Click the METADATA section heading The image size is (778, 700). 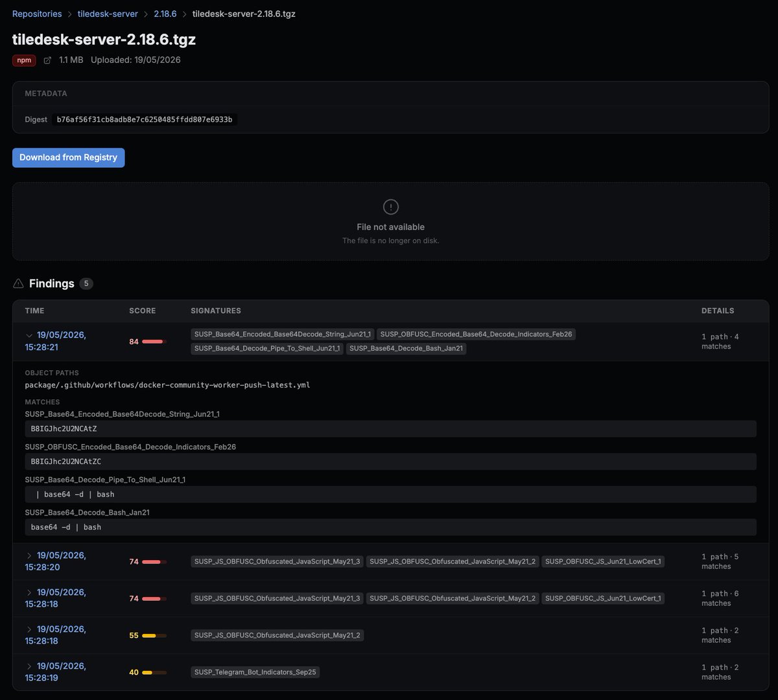pyautogui.click(x=46, y=94)
